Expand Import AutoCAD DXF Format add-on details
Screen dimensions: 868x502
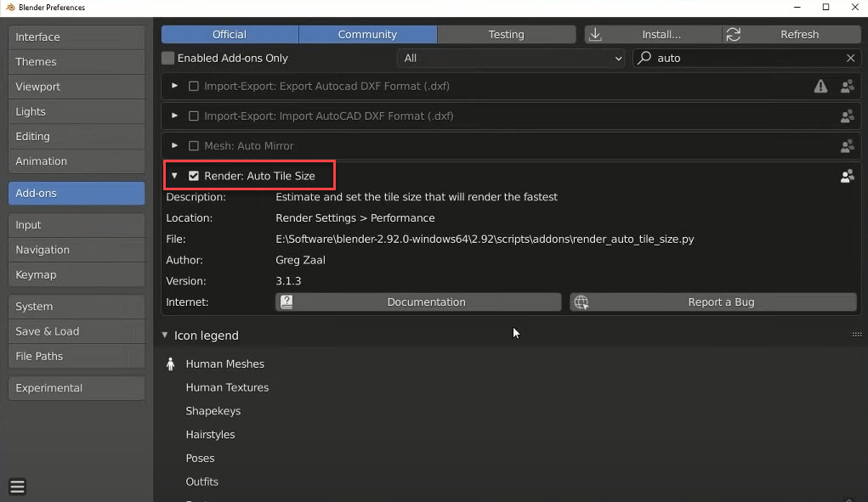(x=174, y=116)
